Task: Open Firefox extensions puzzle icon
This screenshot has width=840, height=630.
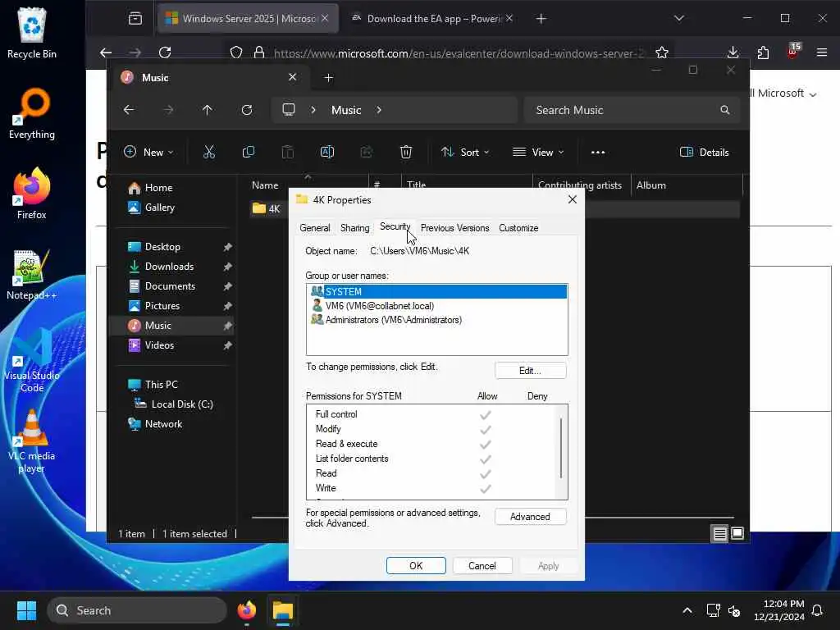Action: click(763, 52)
